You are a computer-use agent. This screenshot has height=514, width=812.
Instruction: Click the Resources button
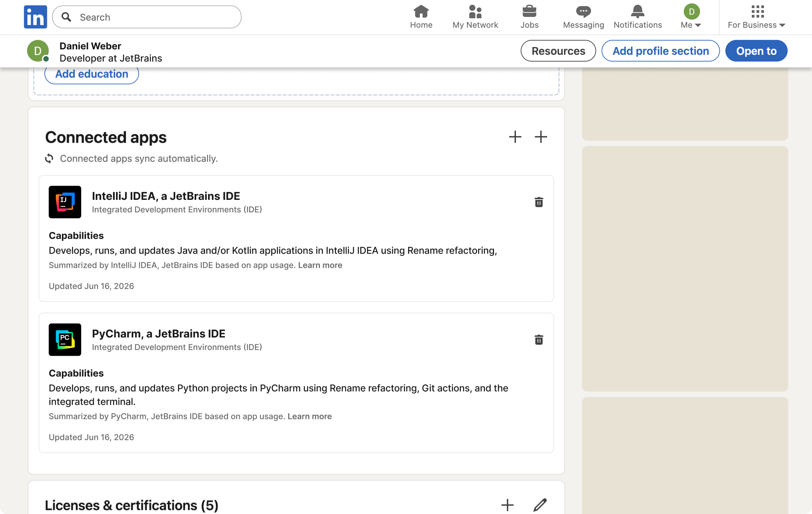click(558, 51)
